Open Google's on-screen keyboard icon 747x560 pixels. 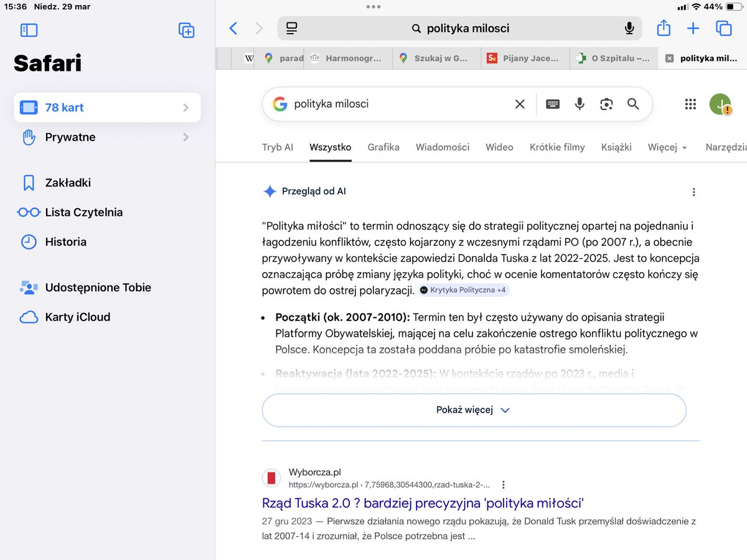(553, 104)
